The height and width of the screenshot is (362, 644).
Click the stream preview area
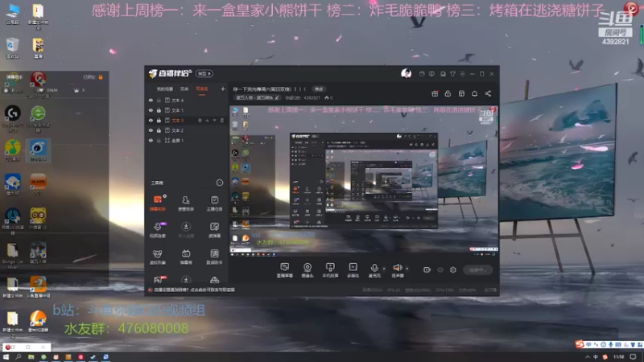coord(365,181)
